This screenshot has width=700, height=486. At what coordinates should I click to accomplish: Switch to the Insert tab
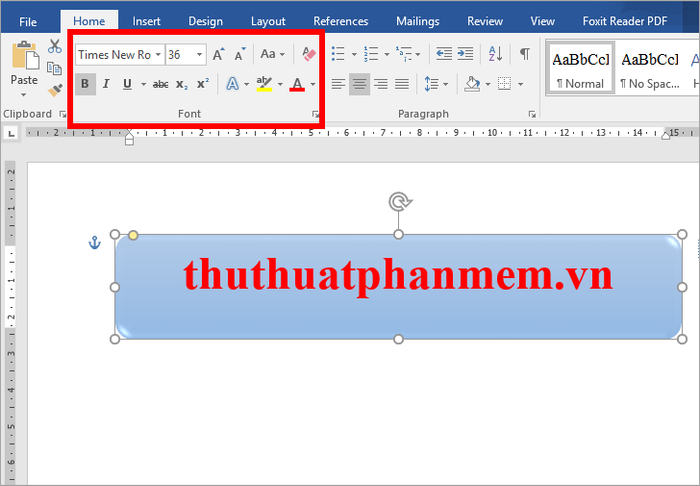146,21
